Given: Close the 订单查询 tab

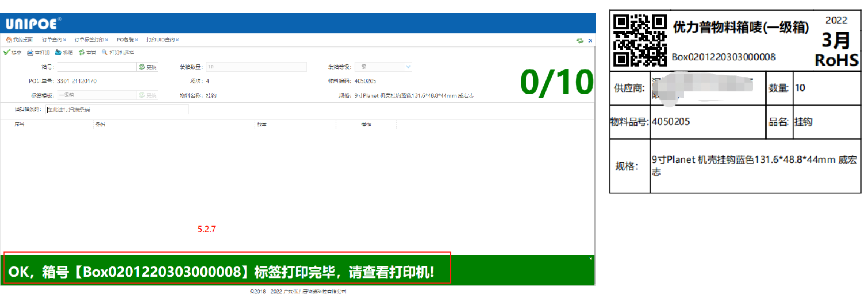Looking at the screenshot, I should click(65, 40).
